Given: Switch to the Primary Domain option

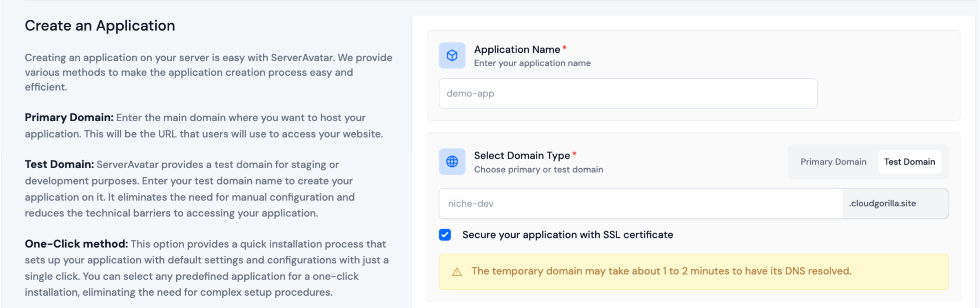Looking at the screenshot, I should (x=833, y=162).
